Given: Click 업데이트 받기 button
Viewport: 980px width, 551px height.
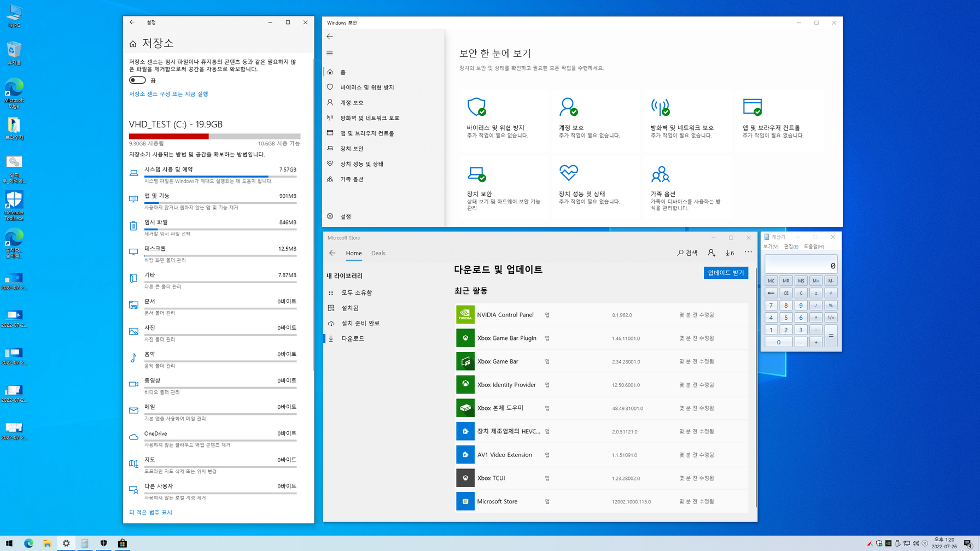Looking at the screenshot, I should coord(726,273).
